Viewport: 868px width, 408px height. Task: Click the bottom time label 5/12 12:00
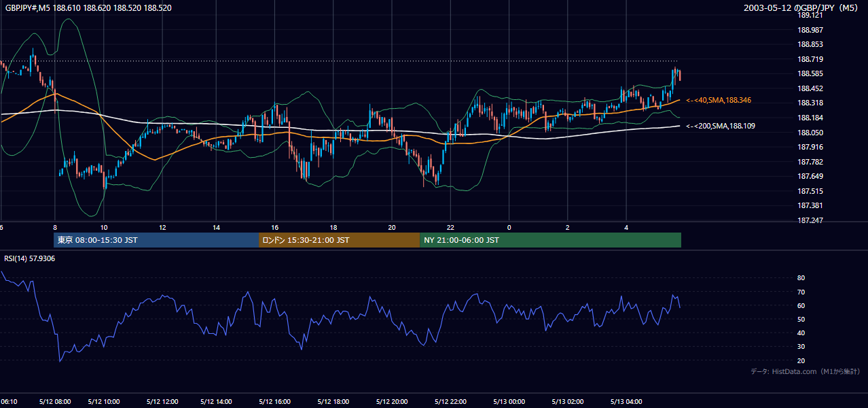(x=162, y=402)
